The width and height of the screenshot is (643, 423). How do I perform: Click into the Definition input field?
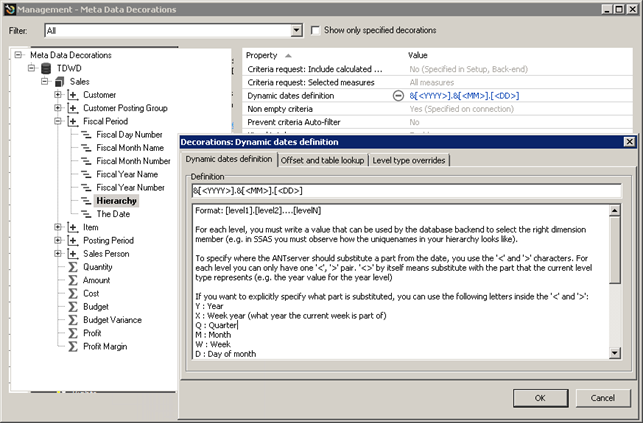pos(406,191)
